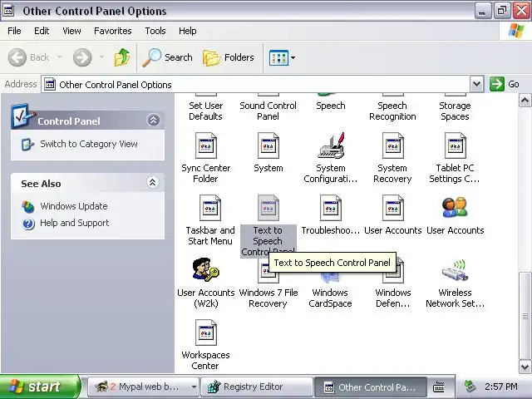Open the Workspaces Center icon
This screenshot has width=532, height=399.
(x=205, y=332)
